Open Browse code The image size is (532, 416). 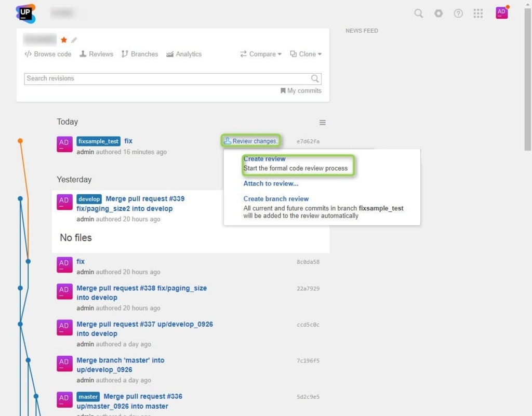48,54
